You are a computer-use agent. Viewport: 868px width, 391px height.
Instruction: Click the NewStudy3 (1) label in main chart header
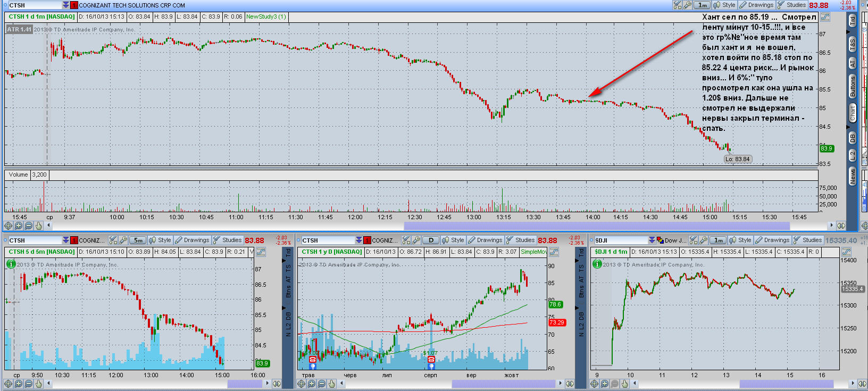click(266, 16)
